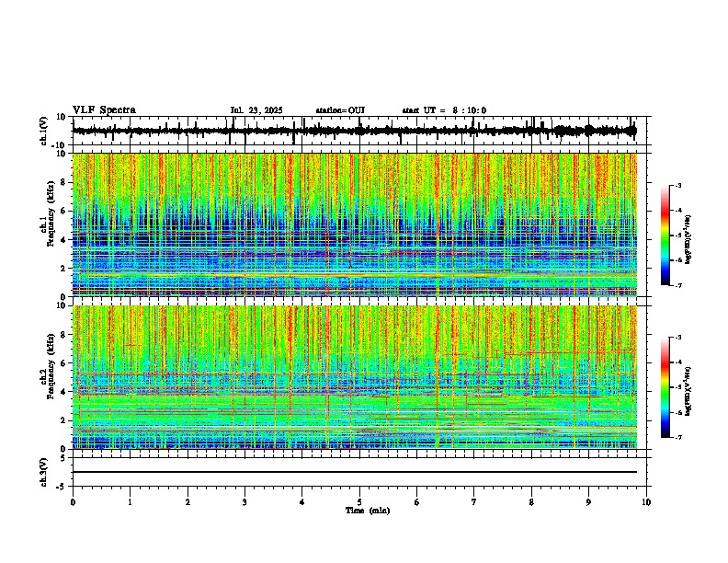Click the time axis tick label 9

(588, 502)
